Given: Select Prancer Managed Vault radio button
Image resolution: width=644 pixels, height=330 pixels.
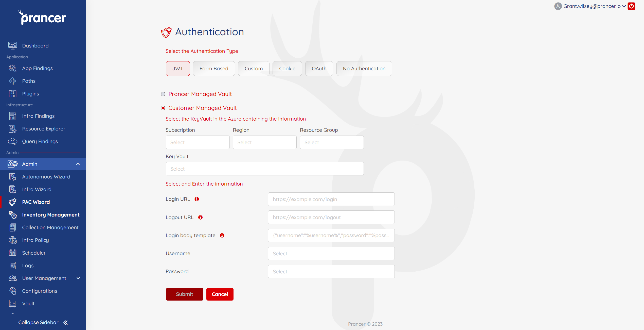Looking at the screenshot, I should 163,94.
